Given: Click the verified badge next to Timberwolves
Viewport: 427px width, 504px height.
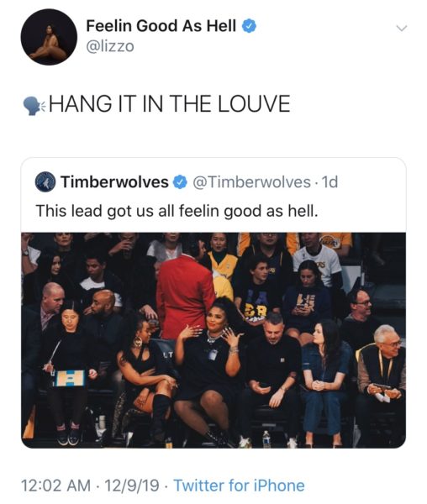Looking at the screenshot, I should [x=180, y=182].
